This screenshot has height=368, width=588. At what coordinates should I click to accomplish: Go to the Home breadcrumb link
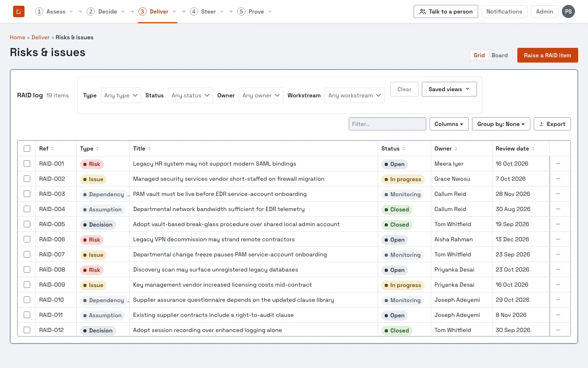tap(18, 37)
